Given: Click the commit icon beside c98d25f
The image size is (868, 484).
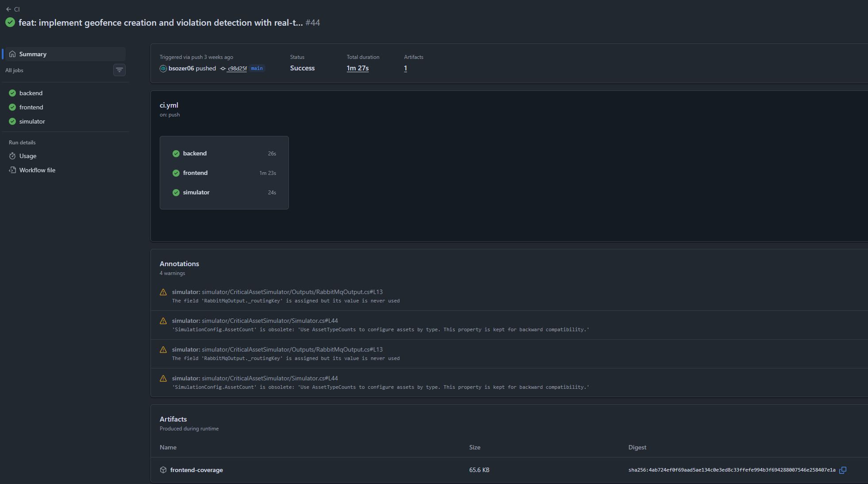Looking at the screenshot, I should (223, 69).
